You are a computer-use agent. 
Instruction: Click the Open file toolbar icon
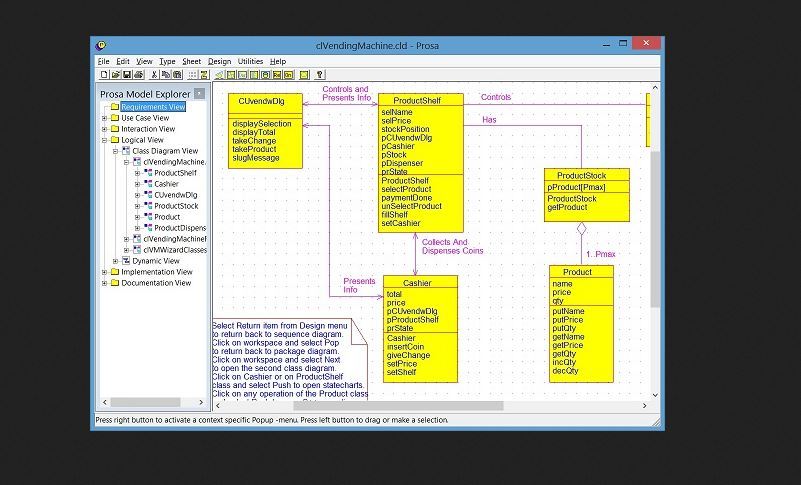click(x=116, y=75)
